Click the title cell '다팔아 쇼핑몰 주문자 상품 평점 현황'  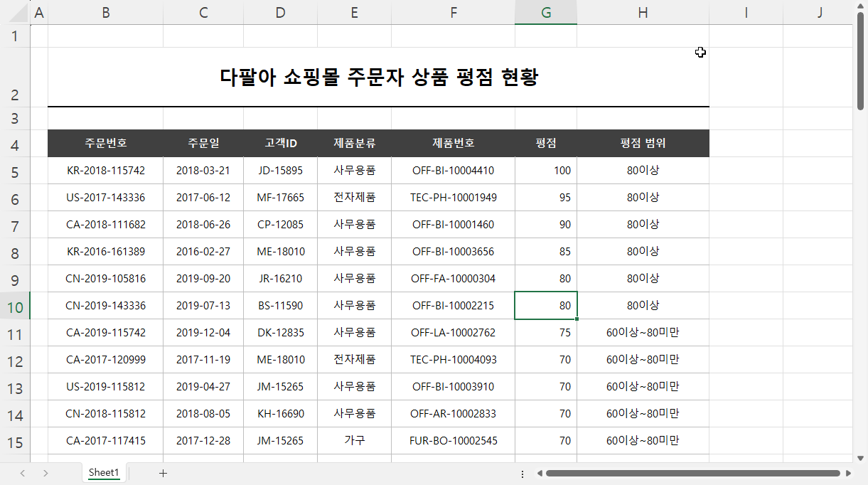pos(378,77)
